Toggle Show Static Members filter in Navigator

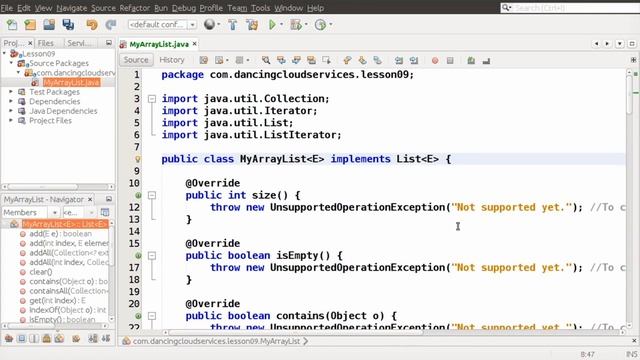point(34,338)
